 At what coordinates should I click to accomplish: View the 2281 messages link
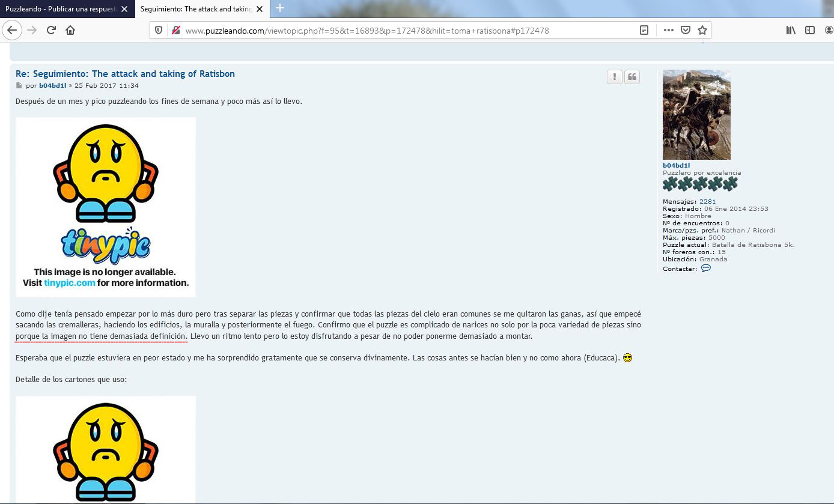click(707, 202)
